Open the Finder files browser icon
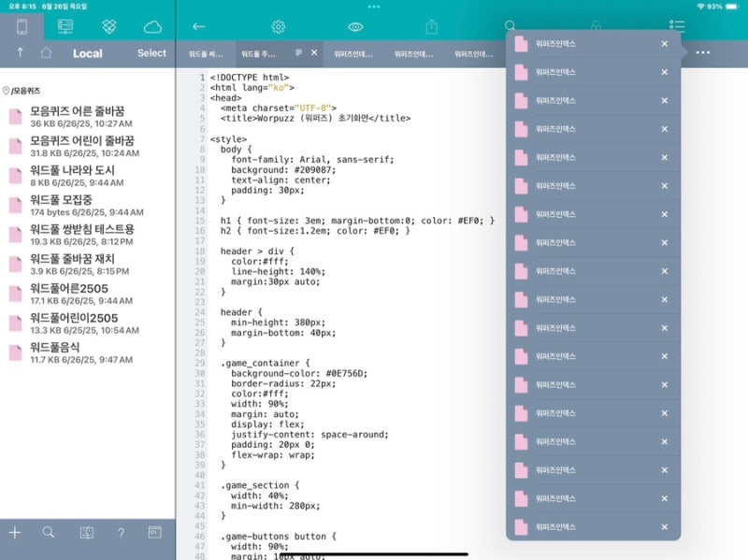Screen dimensions: 748x560 86,532
